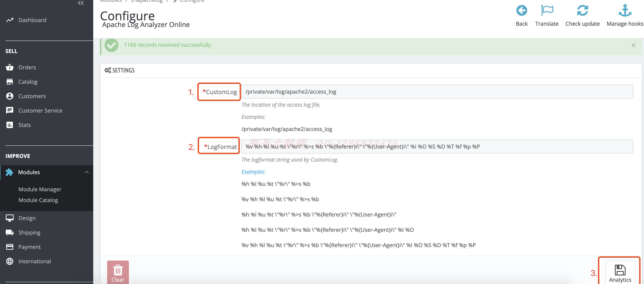644x284 pixels.
Task: Click the Back arrow icon
Action: [522, 11]
